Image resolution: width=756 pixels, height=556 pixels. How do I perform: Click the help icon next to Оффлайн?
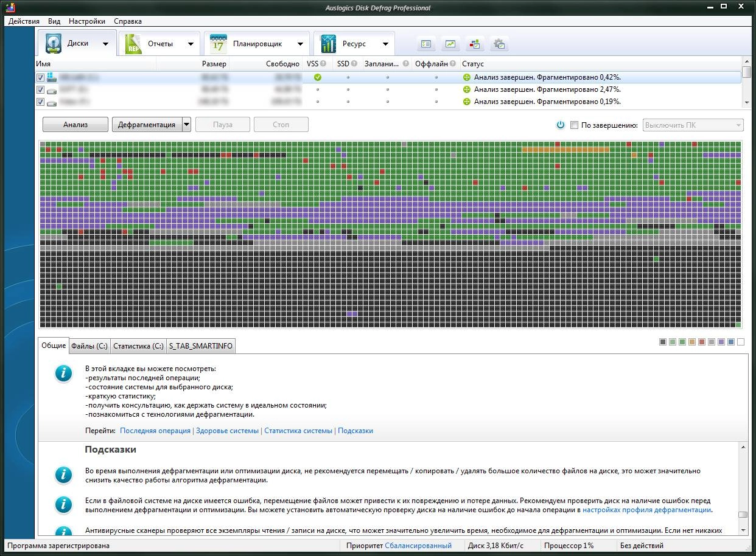453,63
